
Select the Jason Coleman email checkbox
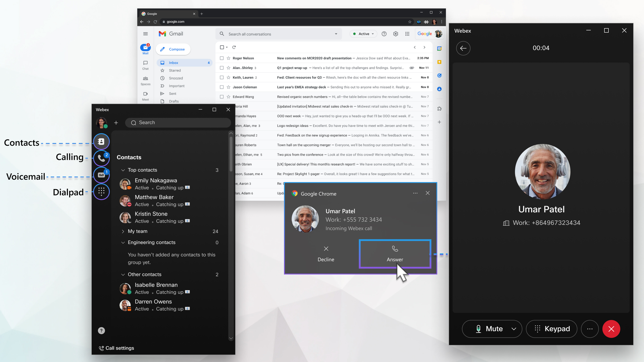coord(222,87)
